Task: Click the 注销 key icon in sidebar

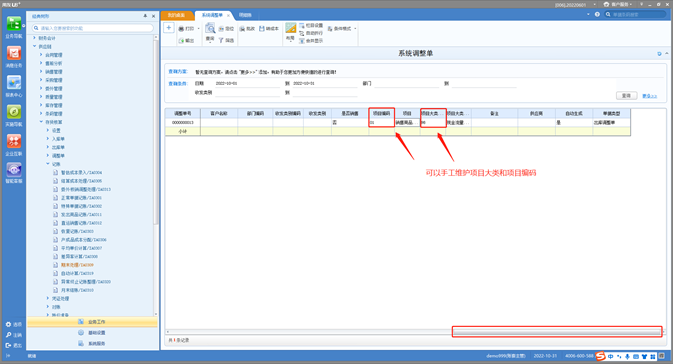Action: [8, 335]
